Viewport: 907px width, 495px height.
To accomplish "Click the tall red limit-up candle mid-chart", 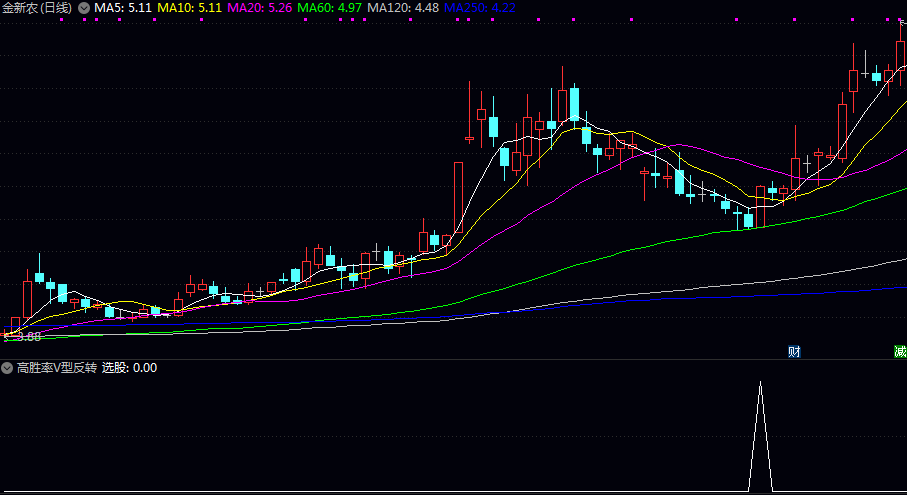I will [458, 197].
